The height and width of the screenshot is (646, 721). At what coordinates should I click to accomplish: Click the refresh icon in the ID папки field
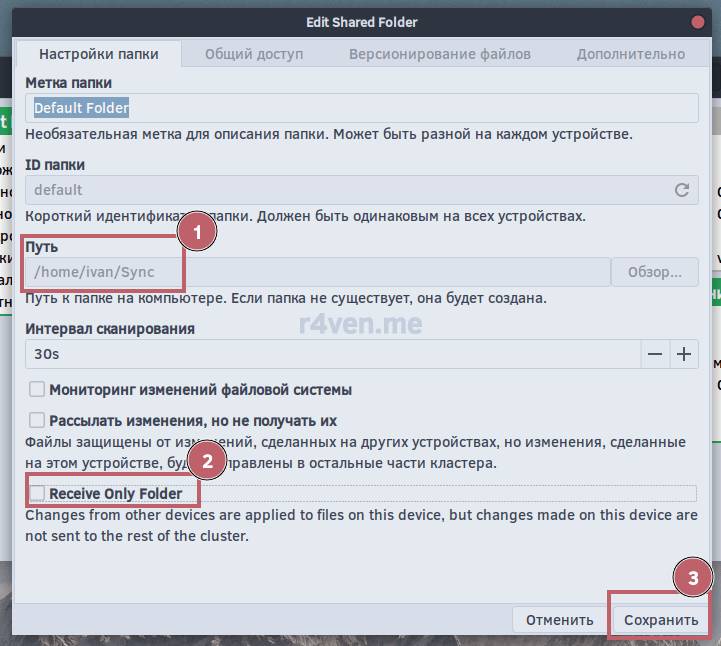(682, 190)
